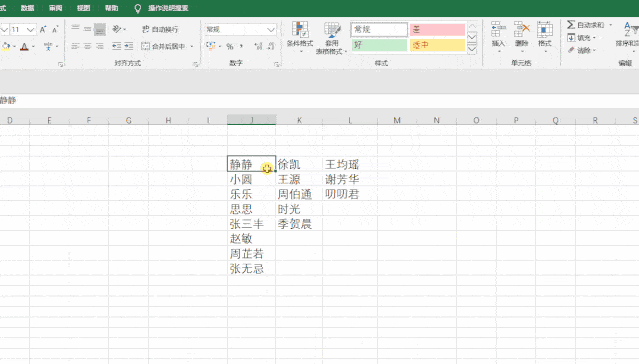Image resolution: width=639 pixels, height=364 pixels.
Task: Open the 数据 Data ribbon tab
Action: [27, 8]
